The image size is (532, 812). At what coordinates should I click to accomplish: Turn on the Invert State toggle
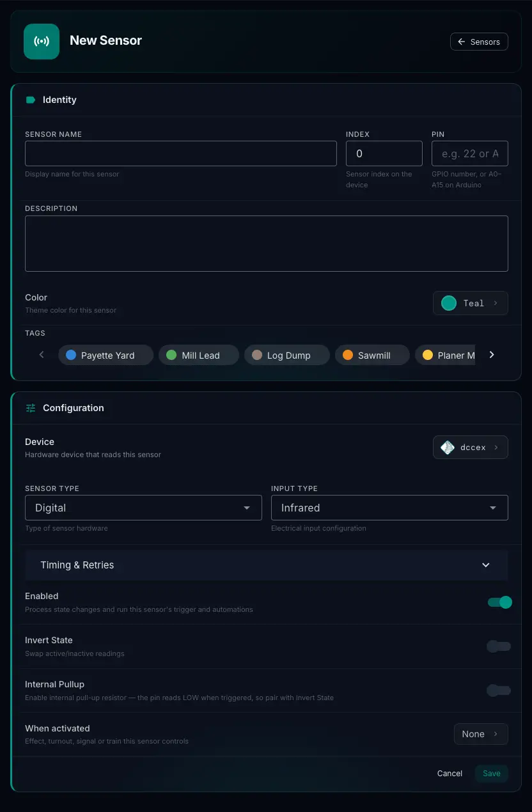click(x=499, y=646)
